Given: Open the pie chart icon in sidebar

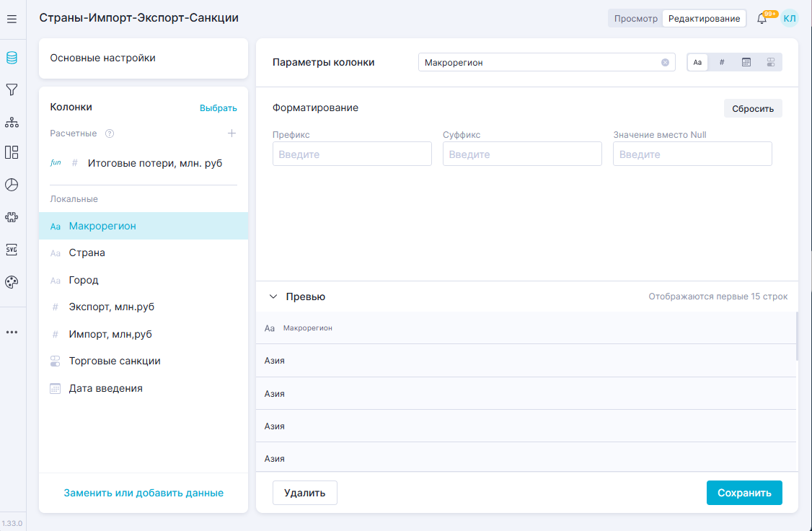Looking at the screenshot, I should point(12,185).
